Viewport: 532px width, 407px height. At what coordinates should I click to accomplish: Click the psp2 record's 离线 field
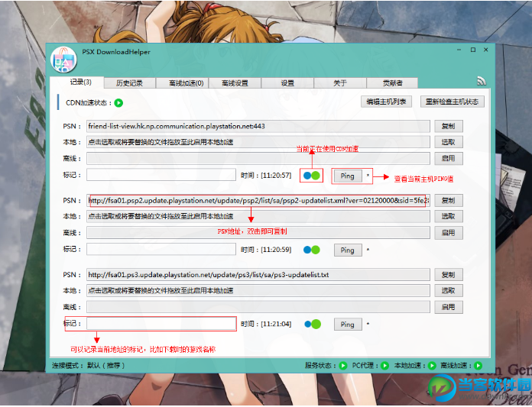coord(258,233)
